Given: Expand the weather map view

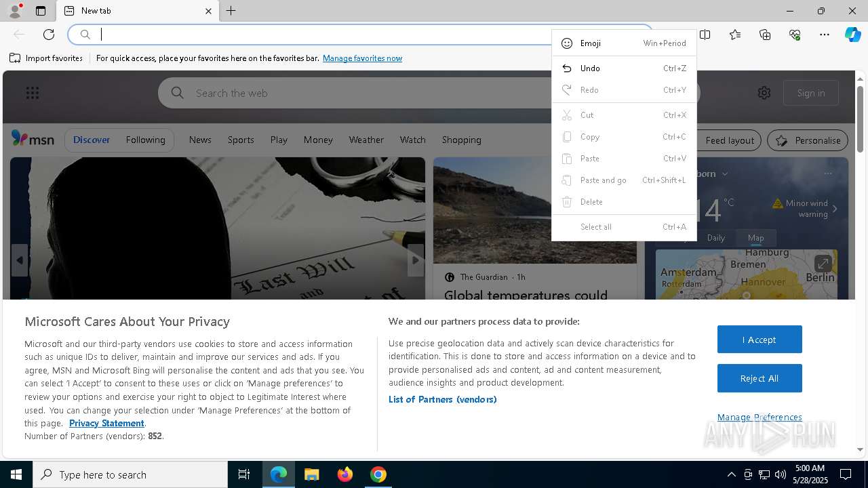Looking at the screenshot, I should tap(823, 263).
